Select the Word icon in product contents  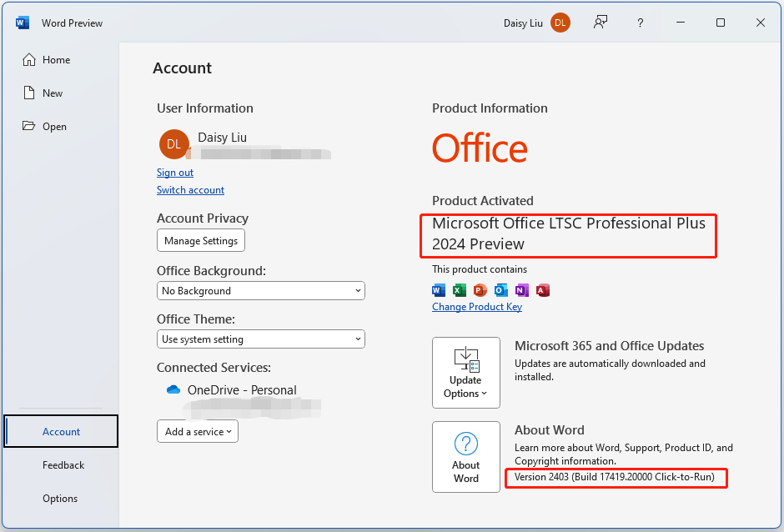pyautogui.click(x=438, y=289)
